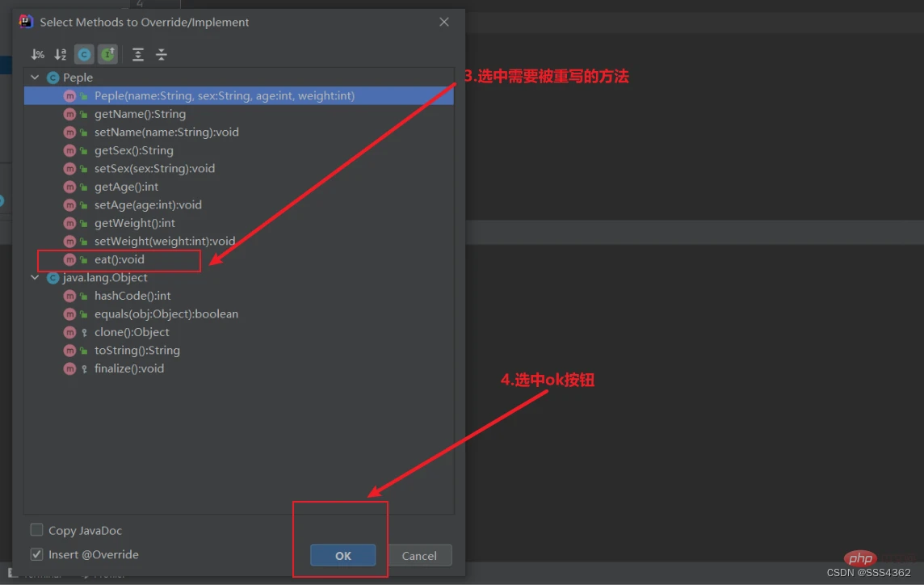
Task: Enable the Copy JavaDoc checkbox
Action: pyautogui.click(x=36, y=529)
